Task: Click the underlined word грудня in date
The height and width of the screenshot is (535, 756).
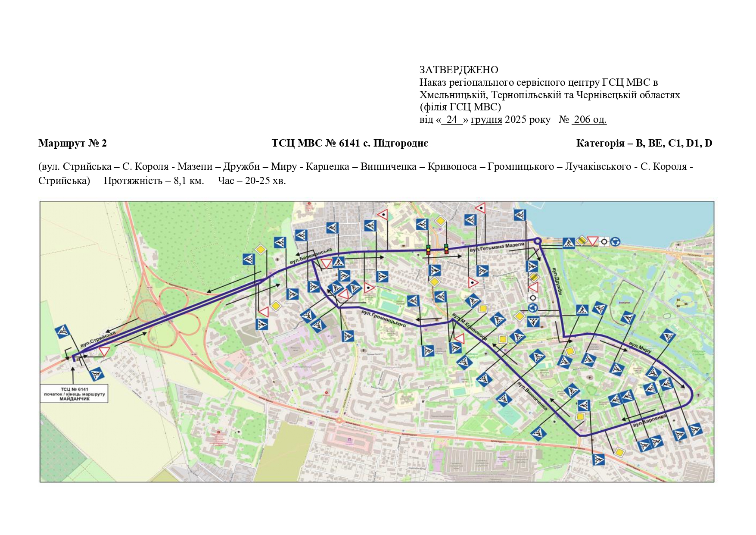Action: (486, 120)
